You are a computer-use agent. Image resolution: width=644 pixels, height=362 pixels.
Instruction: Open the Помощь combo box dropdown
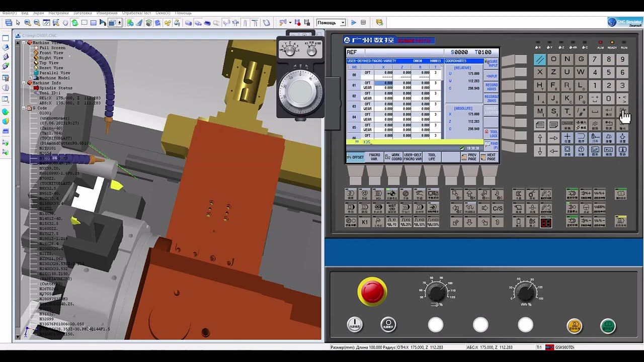343,23
